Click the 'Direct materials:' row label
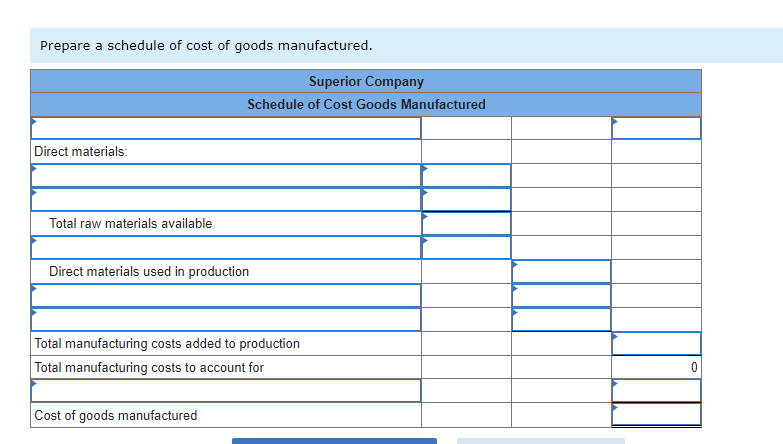The width and height of the screenshot is (783, 444). 81,151
